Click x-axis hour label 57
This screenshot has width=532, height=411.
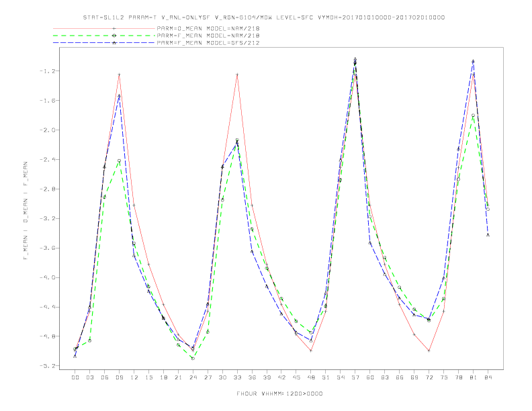pos(355,377)
